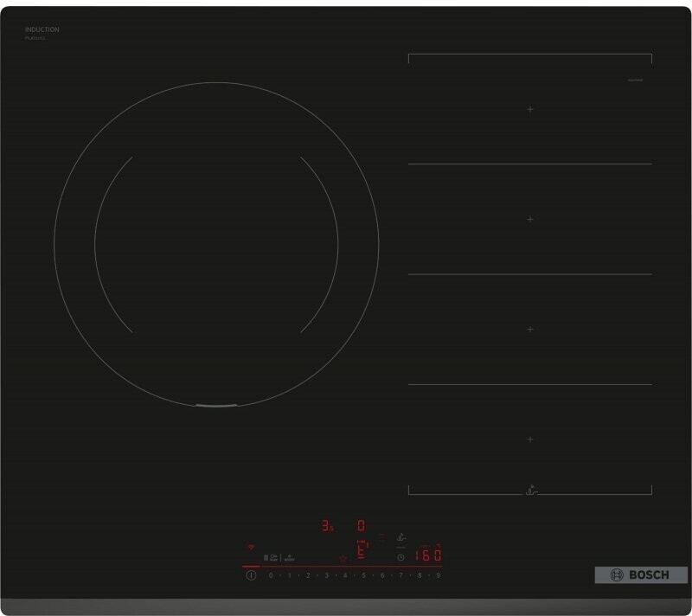This screenshot has height=616, width=692.
Task: Tap the plus marker in the bottom flex zone
Action: tap(530, 440)
